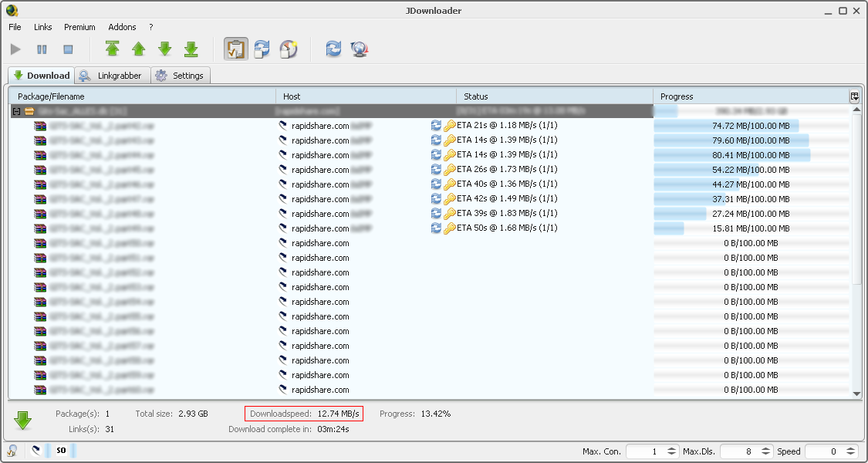Switch to the Settings tab

point(181,76)
